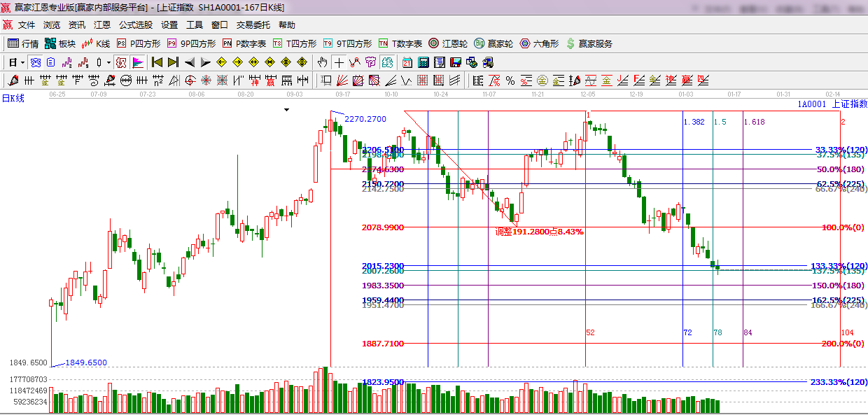Toggle the highlighted blue pattern button beside period selector
The image size is (868, 415).
[x=35, y=62]
